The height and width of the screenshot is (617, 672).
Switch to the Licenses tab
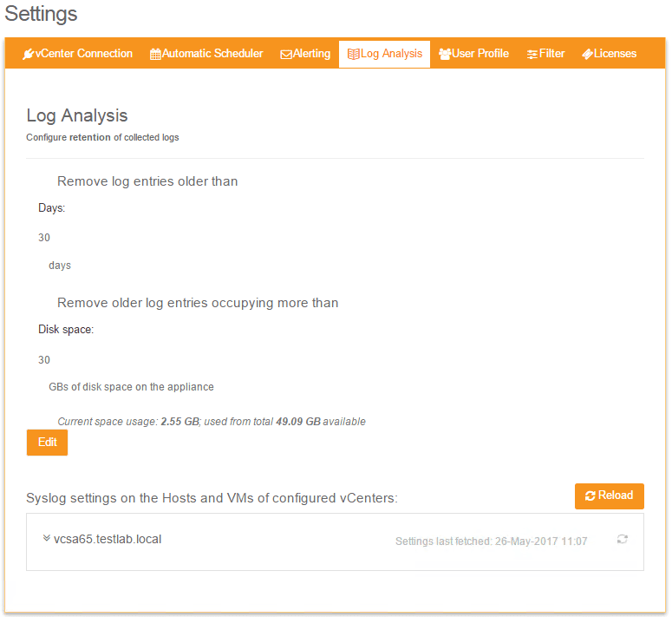[x=615, y=54]
